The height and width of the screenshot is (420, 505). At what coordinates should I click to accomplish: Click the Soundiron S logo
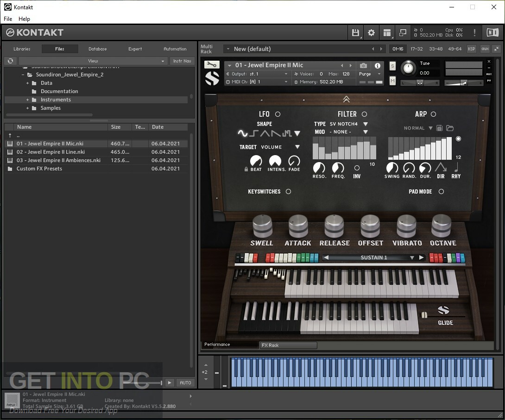212,78
